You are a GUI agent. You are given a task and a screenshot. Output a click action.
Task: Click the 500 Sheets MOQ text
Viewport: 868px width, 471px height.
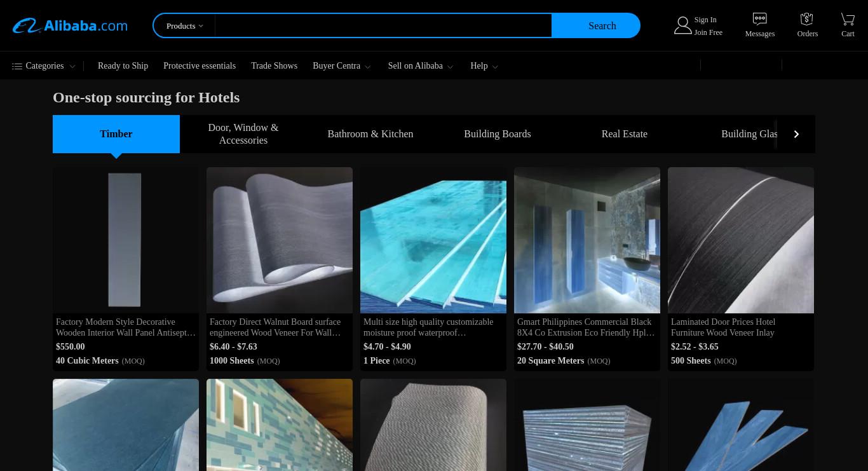point(704,361)
